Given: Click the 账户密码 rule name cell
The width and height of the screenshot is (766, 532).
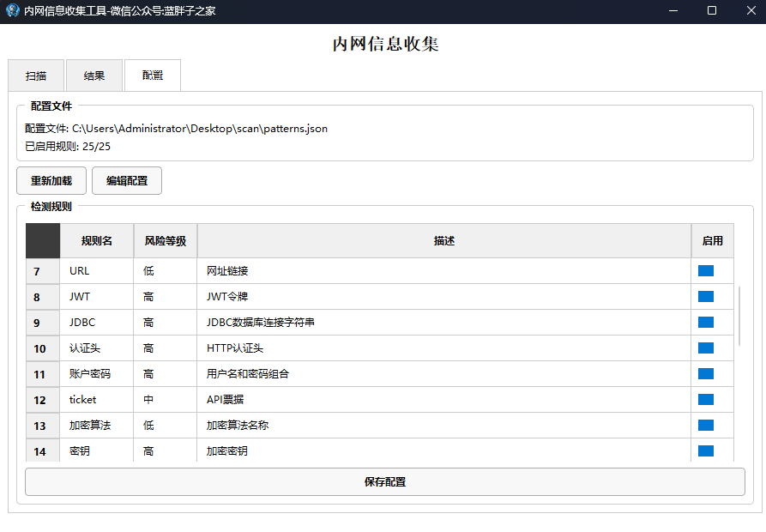Looking at the screenshot, I should [x=97, y=374].
